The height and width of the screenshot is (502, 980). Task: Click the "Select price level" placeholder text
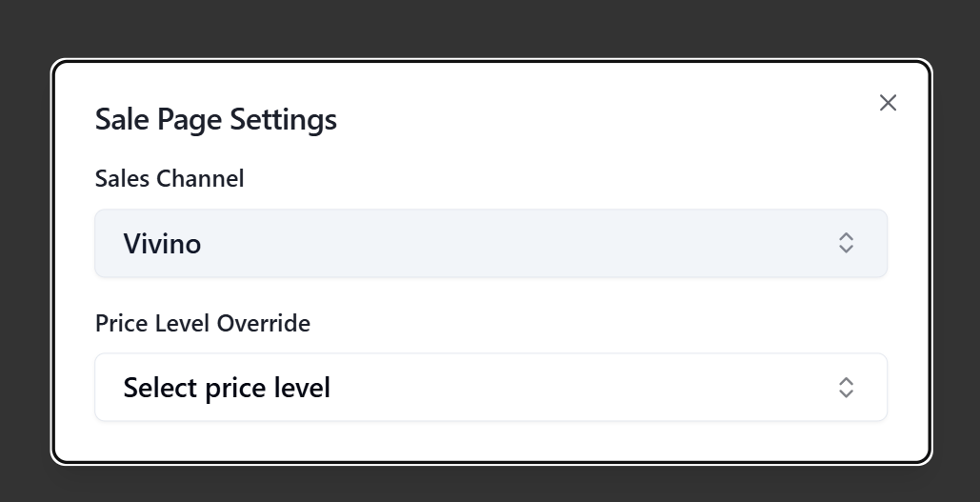[x=227, y=388]
